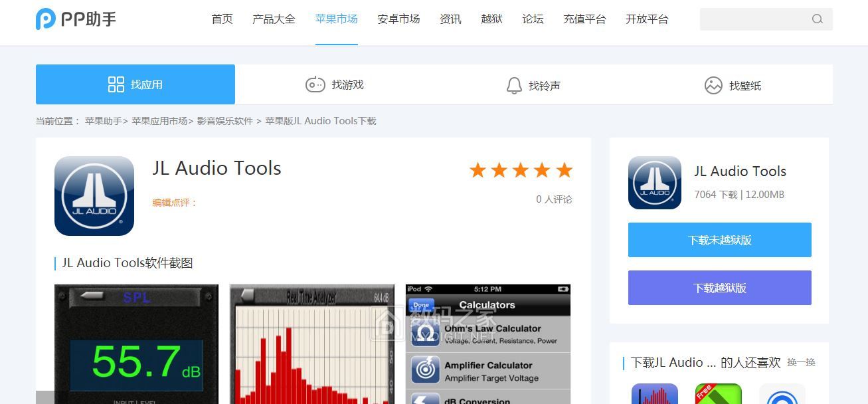The width and height of the screenshot is (868, 404).
Task: Open 资讯 navigation item
Action: [450, 19]
